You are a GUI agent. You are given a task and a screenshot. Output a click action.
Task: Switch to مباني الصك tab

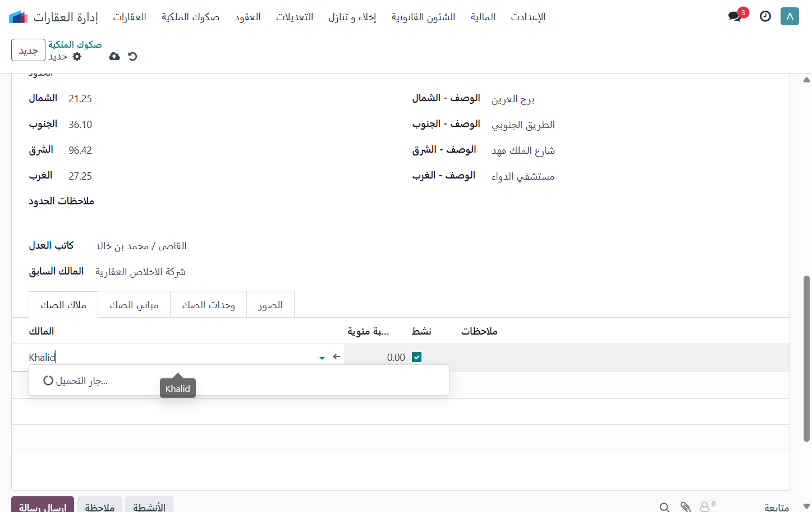point(134,304)
